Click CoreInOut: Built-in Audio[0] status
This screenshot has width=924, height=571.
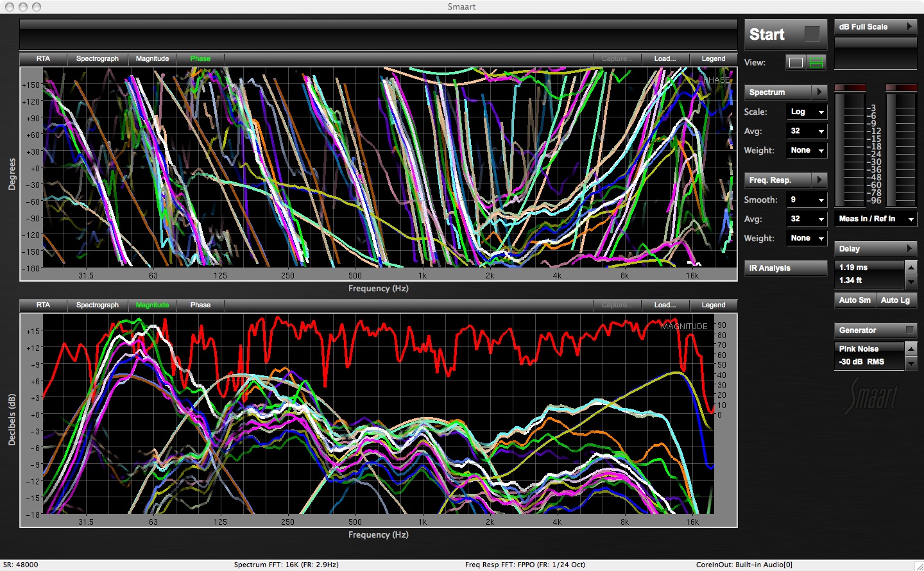point(744,565)
